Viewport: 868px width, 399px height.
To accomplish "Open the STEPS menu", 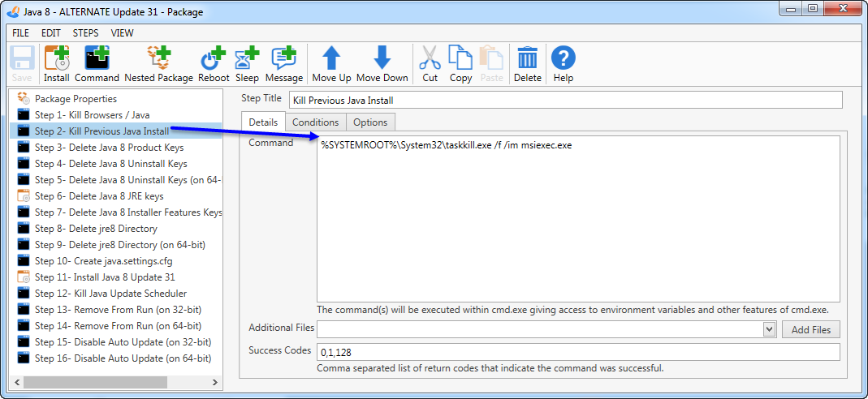I will point(86,33).
